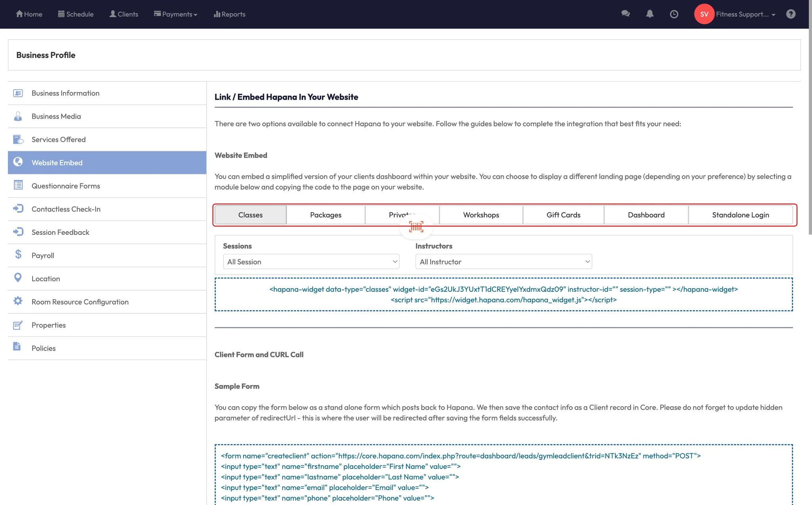Open the chat messages icon
Image resolution: width=812 pixels, height=505 pixels.
tap(625, 14)
